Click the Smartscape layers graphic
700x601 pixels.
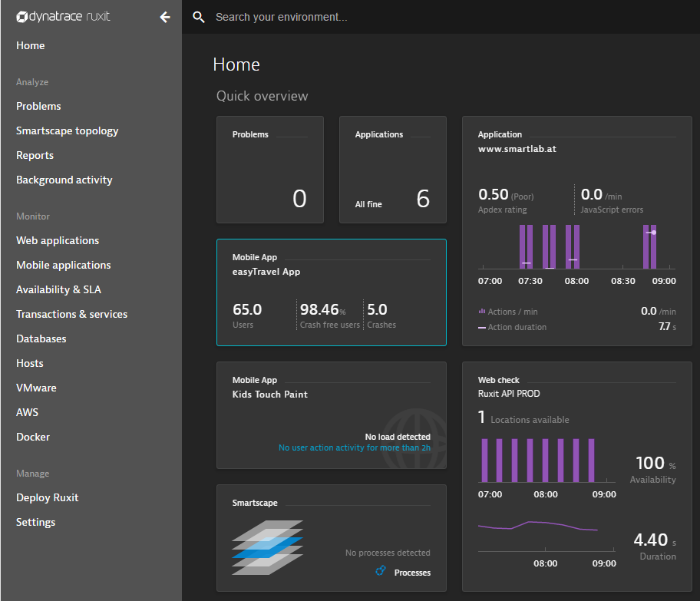(267, 547)
